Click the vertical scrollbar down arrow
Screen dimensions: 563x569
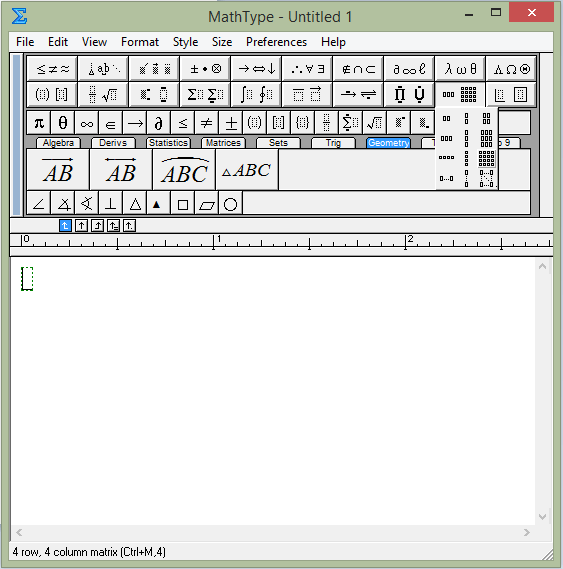542,517
